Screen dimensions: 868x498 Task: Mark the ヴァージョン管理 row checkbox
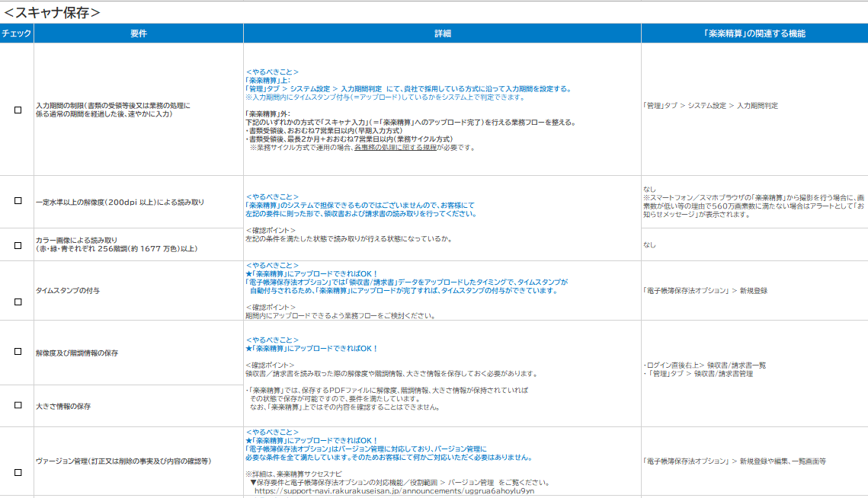click(x=18, y=472)
